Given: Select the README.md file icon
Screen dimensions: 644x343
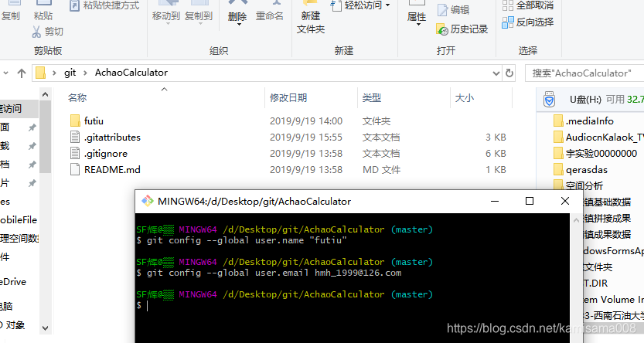Looking at the screenshot, I should pos(75,169).
